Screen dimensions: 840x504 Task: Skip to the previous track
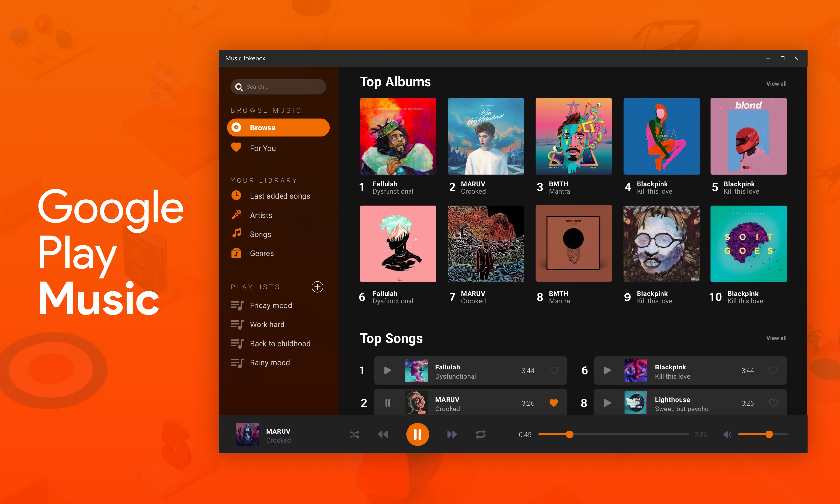click(x=383, y=434)
